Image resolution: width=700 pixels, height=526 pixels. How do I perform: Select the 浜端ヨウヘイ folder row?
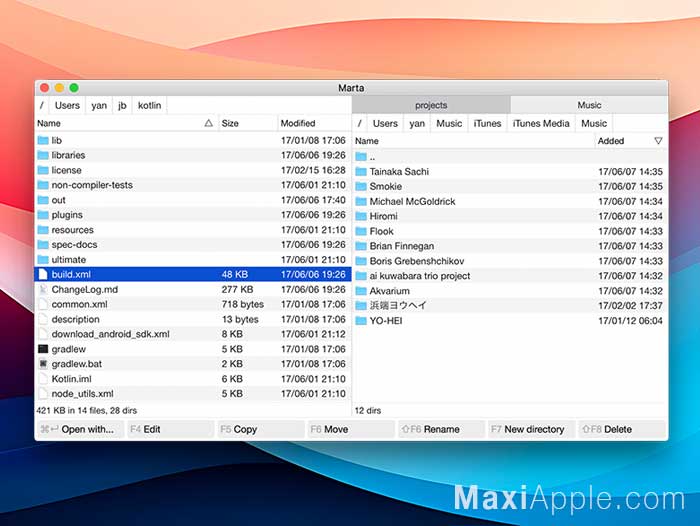(510, 305)
